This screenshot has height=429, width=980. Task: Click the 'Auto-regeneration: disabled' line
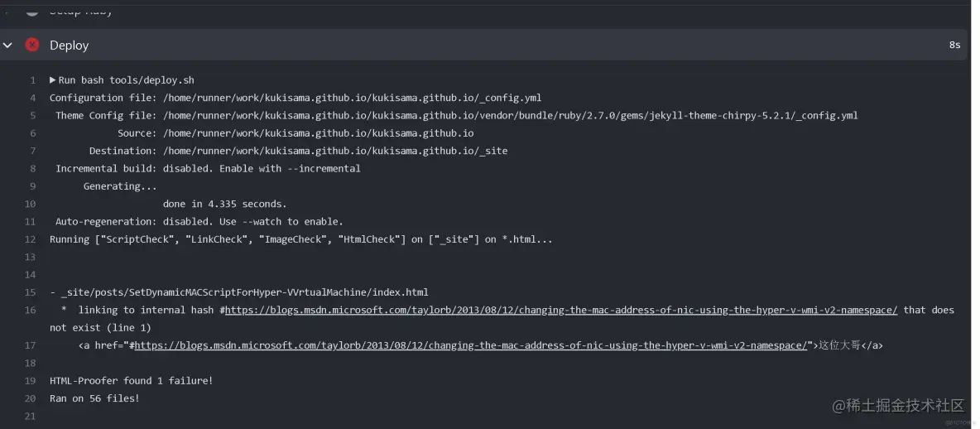tap(199, 221)
